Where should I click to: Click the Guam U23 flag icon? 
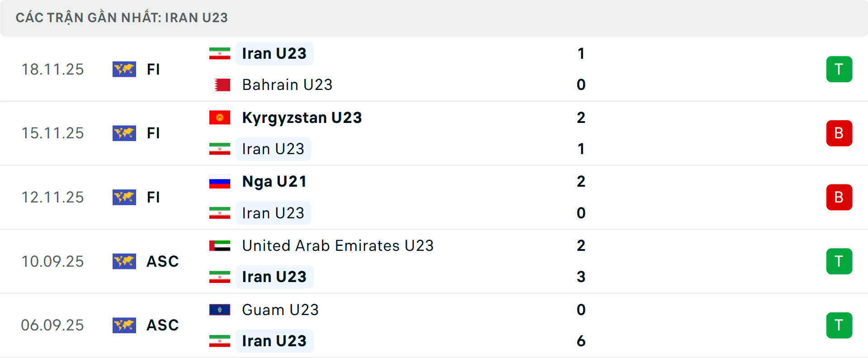click(220, 310)
